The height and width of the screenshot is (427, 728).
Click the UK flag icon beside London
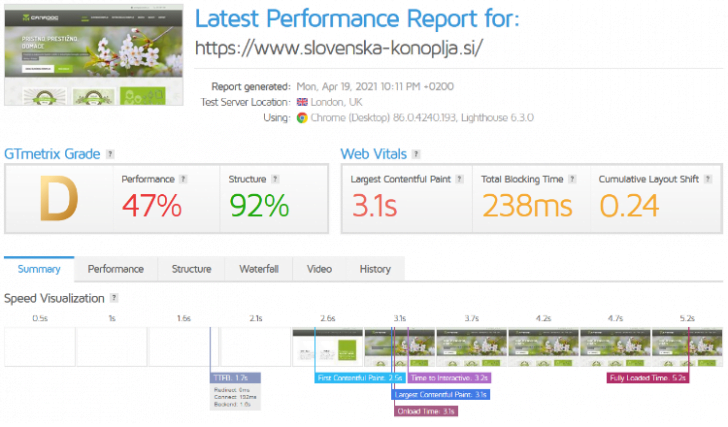(302, 102)
